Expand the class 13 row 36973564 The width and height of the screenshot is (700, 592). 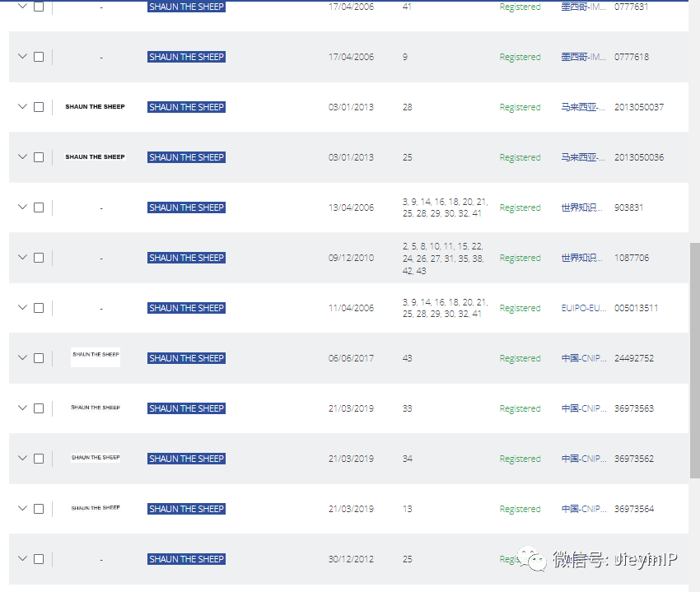tap(22, 508)
